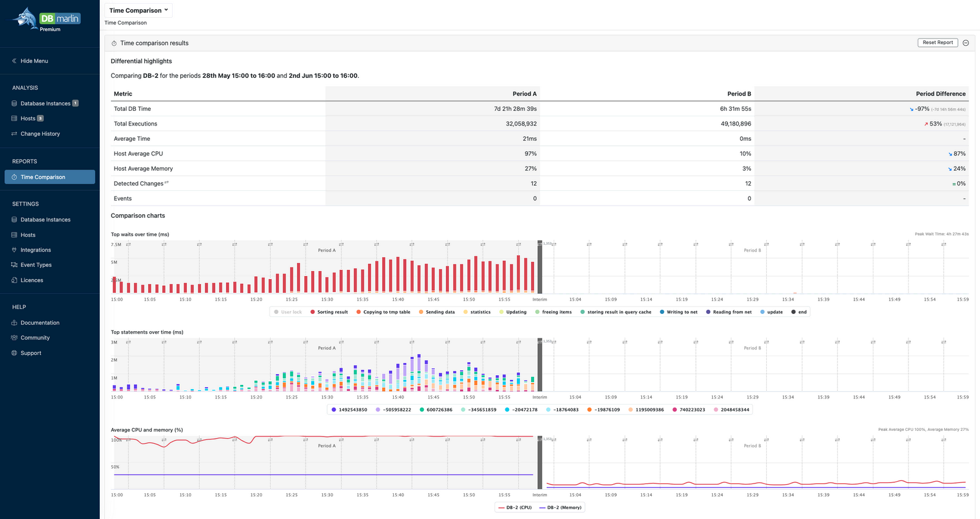980x519 pixels.
Task: Collapse the Time comparison results panel
Action: point(966,43)
